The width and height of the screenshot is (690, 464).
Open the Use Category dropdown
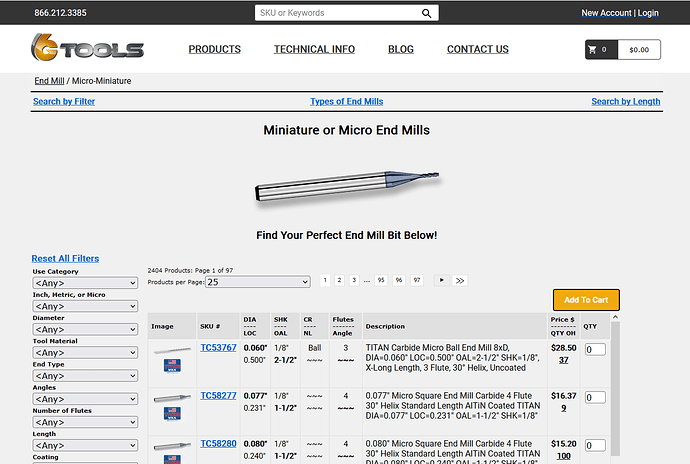[x=85, y=283]
